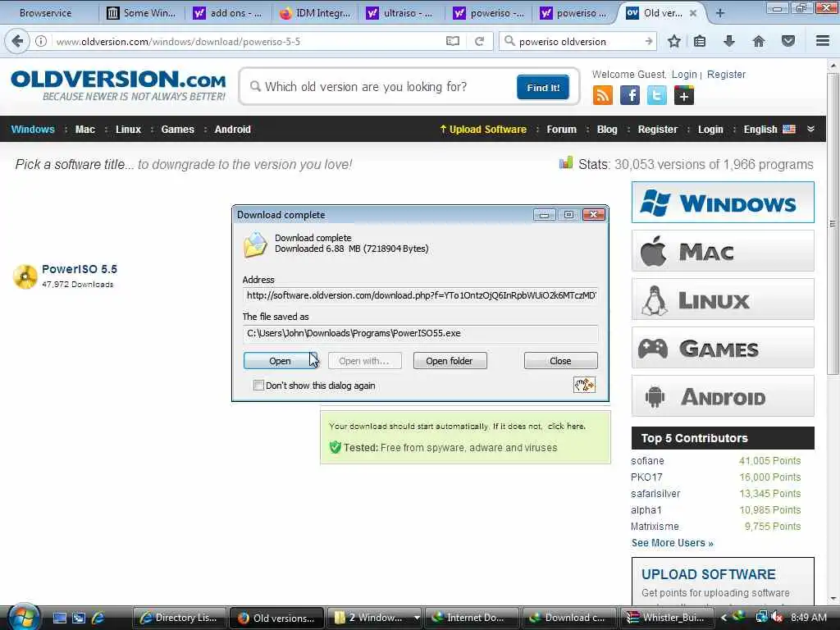Click the download Address field in dialog
840x630 pixels.
tap(421, 295)
